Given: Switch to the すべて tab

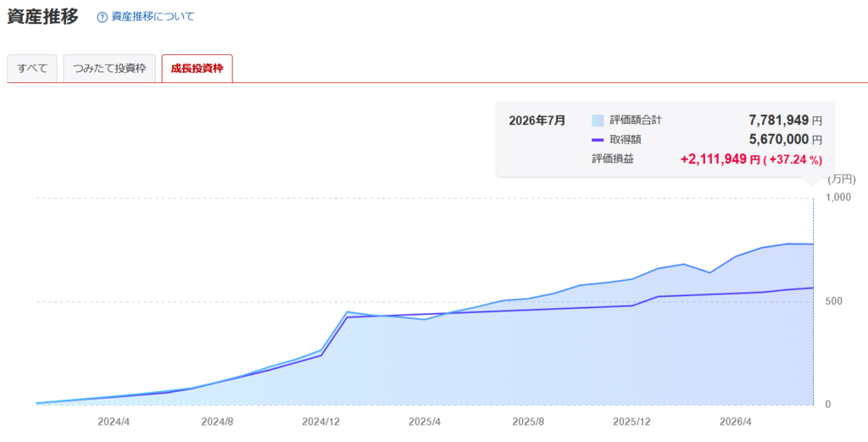Looking at the screenshot, I should pyautogui.click(x=32, y=69).
